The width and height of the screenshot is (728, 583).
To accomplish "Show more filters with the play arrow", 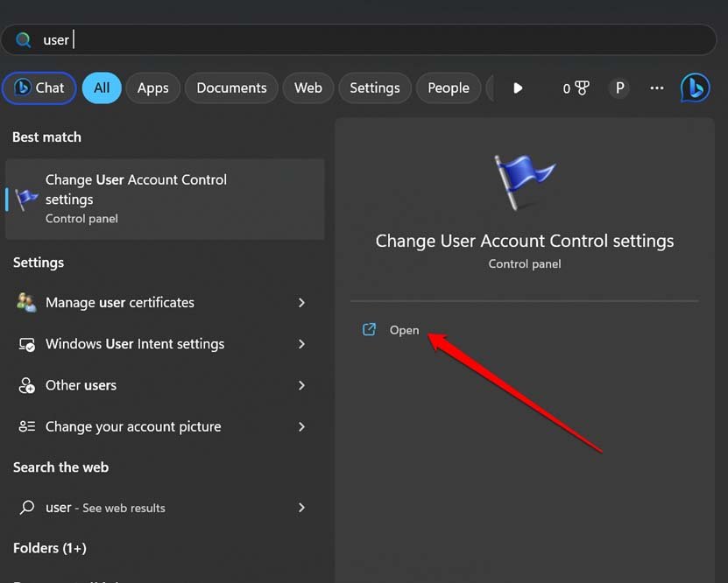I will pyautogui.click(x=518, y=88).
